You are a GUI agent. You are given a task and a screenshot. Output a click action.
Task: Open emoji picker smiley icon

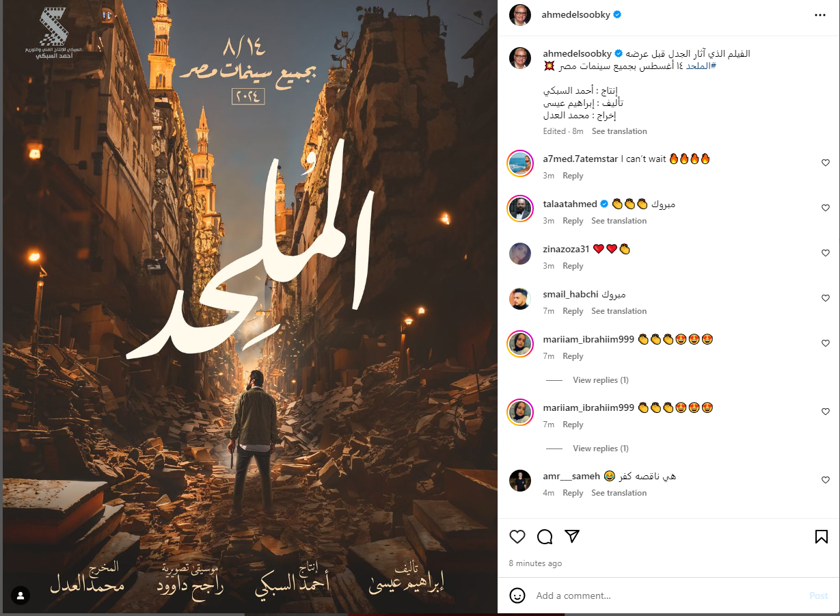(x=517, y=595)
